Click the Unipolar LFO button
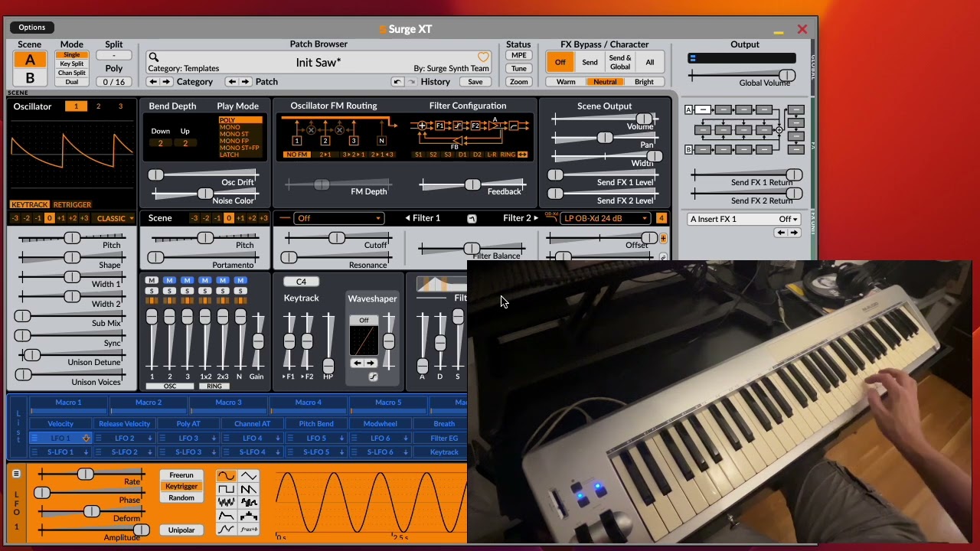 click(x=181, y=530)
